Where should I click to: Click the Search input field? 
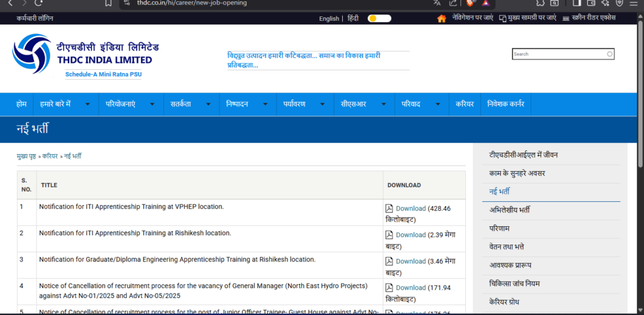click(x=558, y=54)
